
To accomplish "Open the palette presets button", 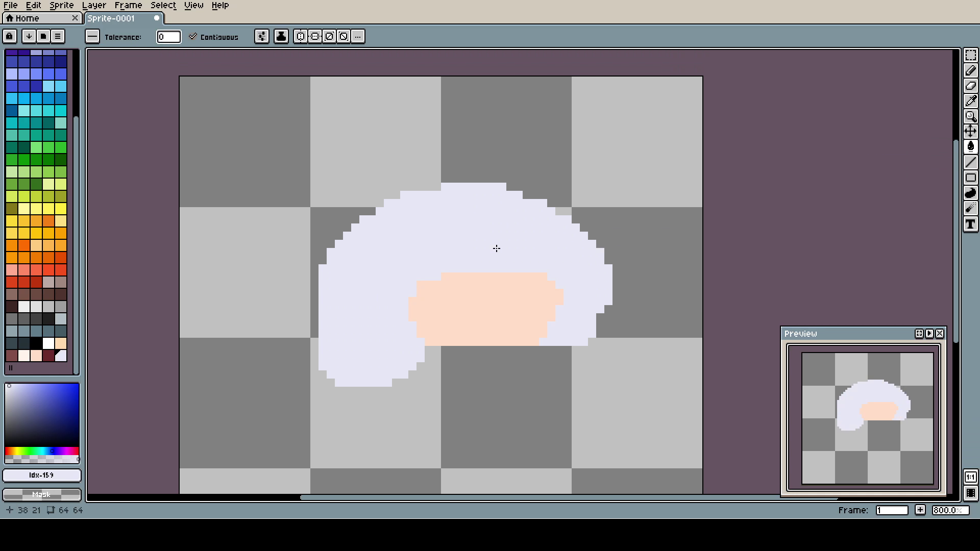I will point(43,36).
